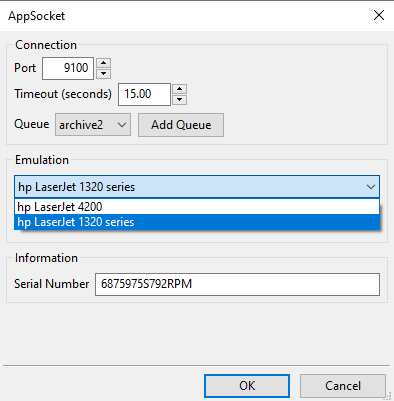394x401 pixels.
Task: Click the Serial Number field
Action: [x=237, y=284]
